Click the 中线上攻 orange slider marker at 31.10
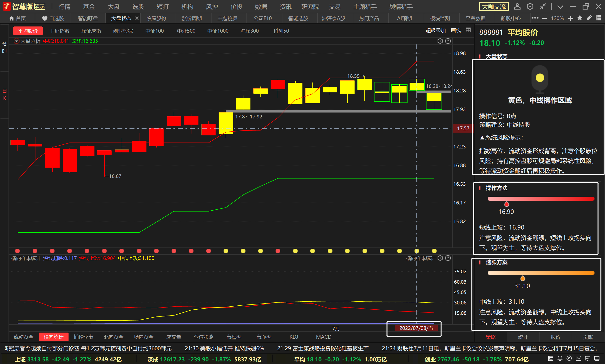Screen dimensions: 605x364 coord(523,278)
